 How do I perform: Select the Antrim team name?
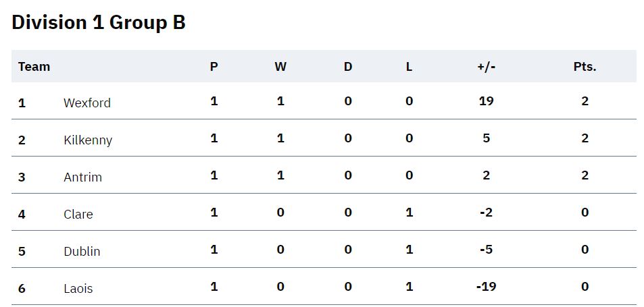point(82,177)
